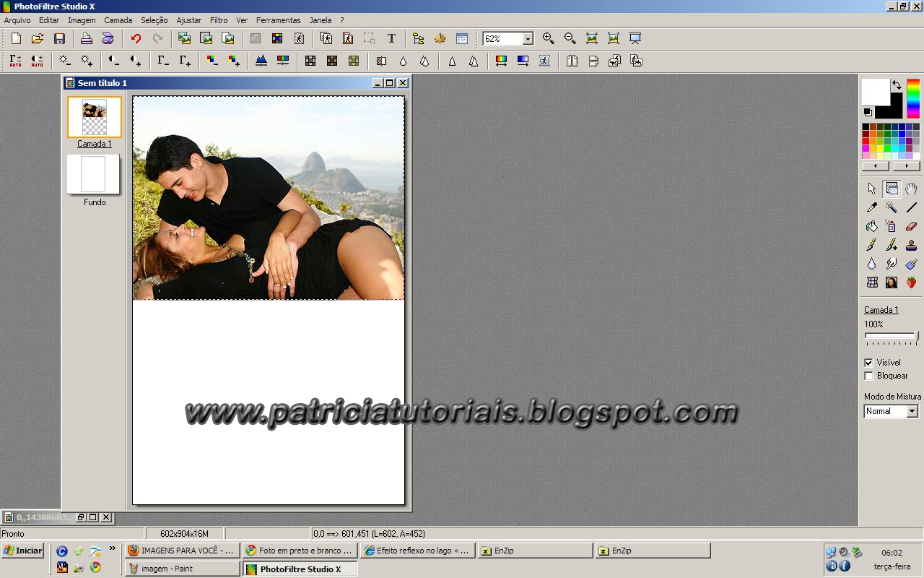
Task: Select the Deform grid tool
Action: pos(872,282)
